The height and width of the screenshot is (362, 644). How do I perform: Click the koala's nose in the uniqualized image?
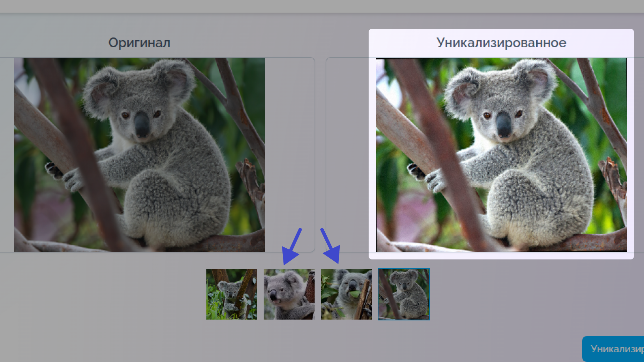pyautogui.click(x=504, y=124)
